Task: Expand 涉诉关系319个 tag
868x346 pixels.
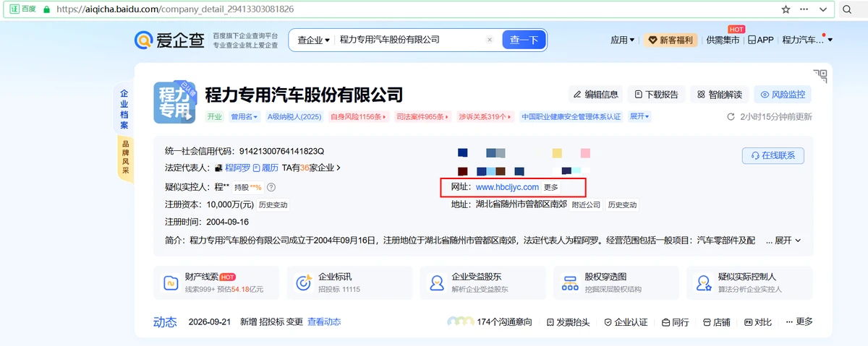Action: pyautogui.click(x=485, y=116)
